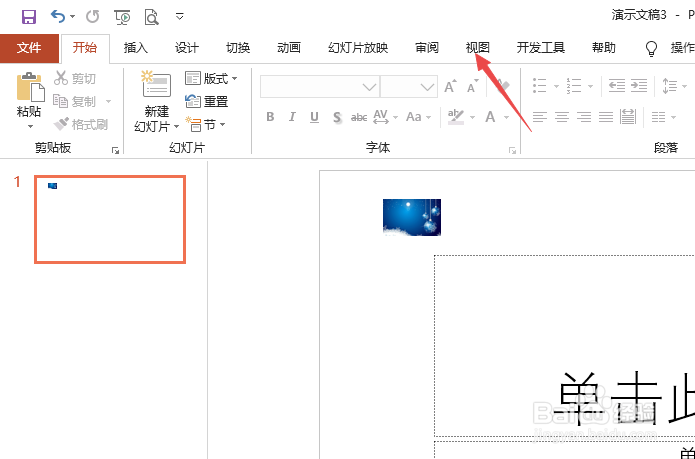This screenshot has width=695, height=459.
Task: Toggle Underline formatting
Action: pyautogui.click(x=314, y=117)
